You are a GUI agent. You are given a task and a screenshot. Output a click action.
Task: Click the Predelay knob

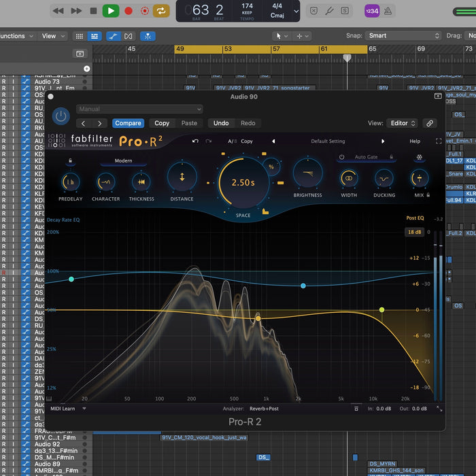pos(71,182)
